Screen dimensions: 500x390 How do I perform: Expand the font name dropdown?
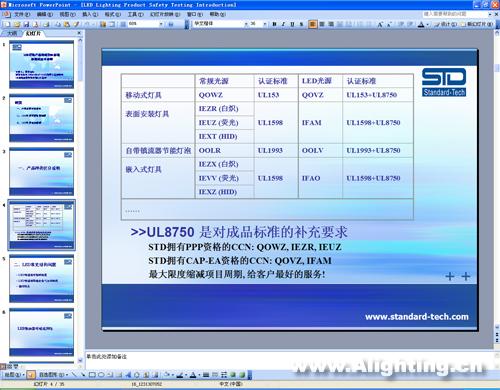[x=246, y=24]
